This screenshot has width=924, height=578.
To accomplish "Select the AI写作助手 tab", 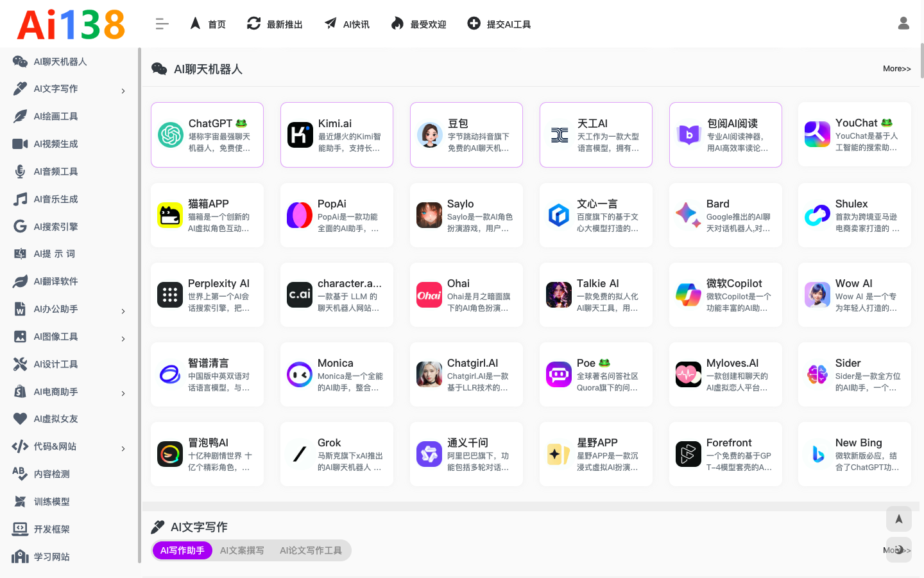I will tap(182, 550).
